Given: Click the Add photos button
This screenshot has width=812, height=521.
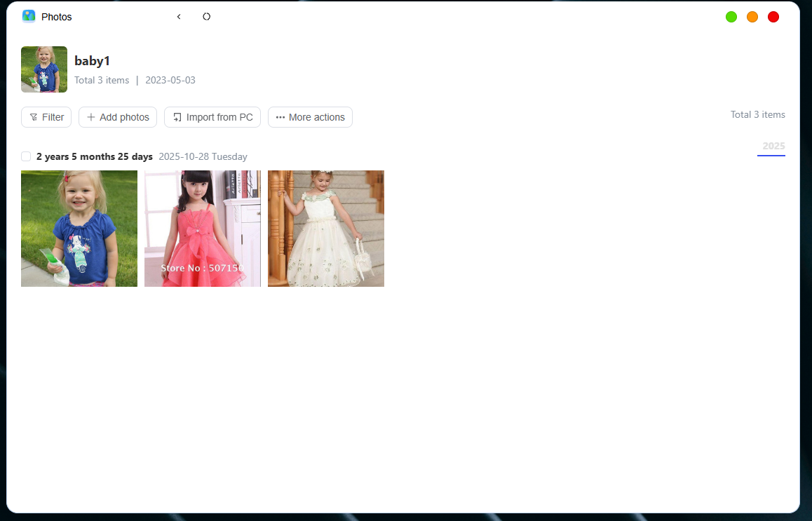Looking at the screenshot, I should pyautogui.click(x=118, y=117).
